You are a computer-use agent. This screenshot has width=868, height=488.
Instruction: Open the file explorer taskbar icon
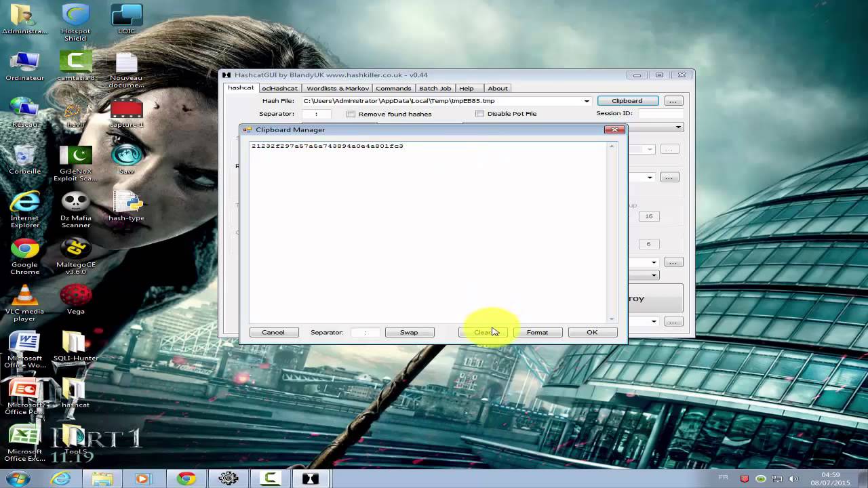(x=102, y=478)
